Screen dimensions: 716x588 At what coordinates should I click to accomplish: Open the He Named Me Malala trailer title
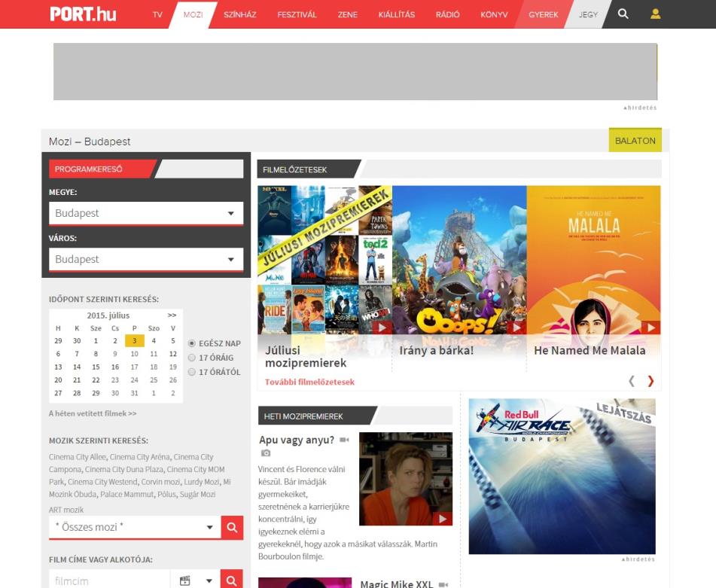tap(590, 351)
